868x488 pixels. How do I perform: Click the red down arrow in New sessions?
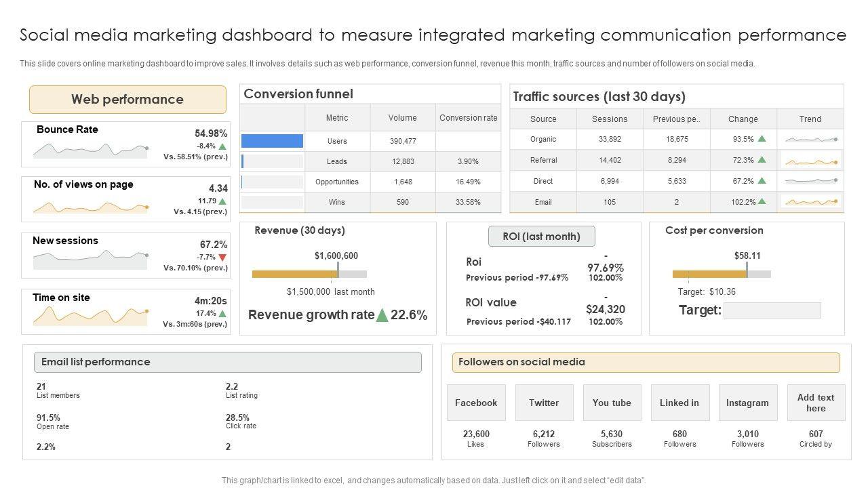tap(222, 257)
